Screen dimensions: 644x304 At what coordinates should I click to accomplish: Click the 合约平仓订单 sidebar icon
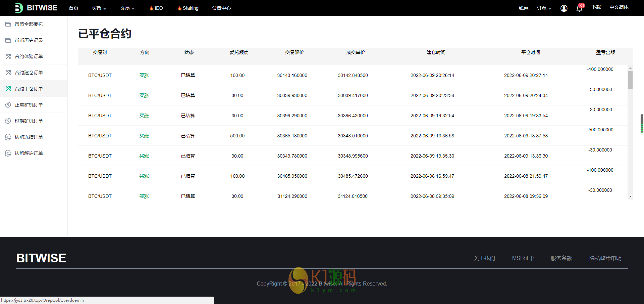pyautogui.click(x=8, y=89)
